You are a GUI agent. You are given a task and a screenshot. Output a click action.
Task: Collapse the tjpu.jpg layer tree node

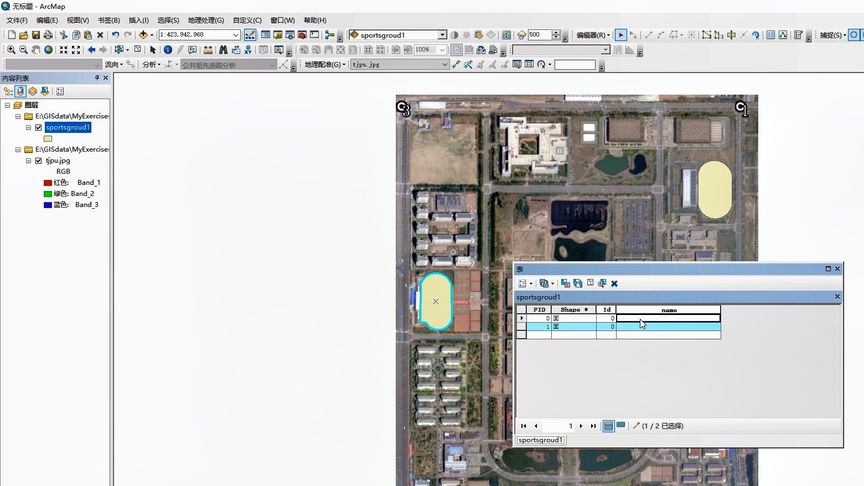28,160
